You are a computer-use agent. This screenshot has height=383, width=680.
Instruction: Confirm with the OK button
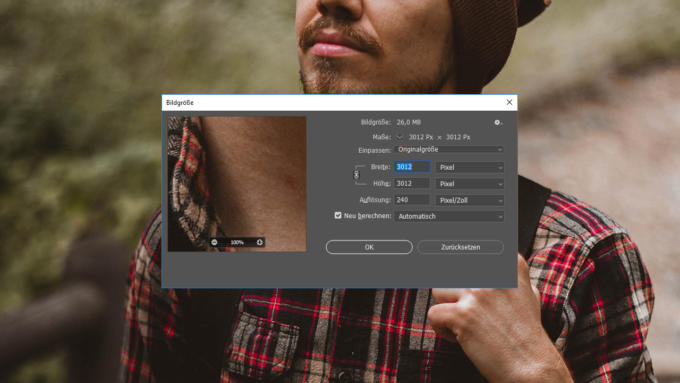(369, 247)
